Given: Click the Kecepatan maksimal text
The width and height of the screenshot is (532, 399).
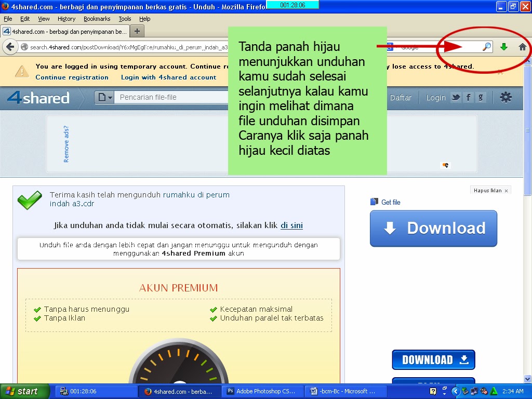Looking at the screenshot, I should [x=256, y=309].
